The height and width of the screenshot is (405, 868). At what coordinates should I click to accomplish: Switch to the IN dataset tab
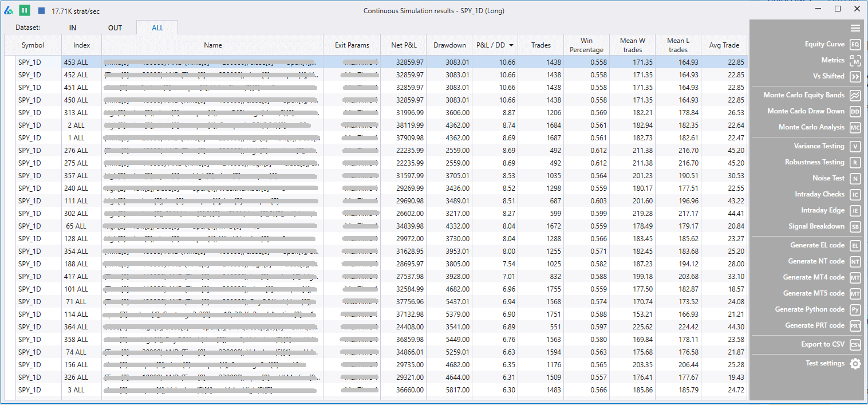point(73,28)
